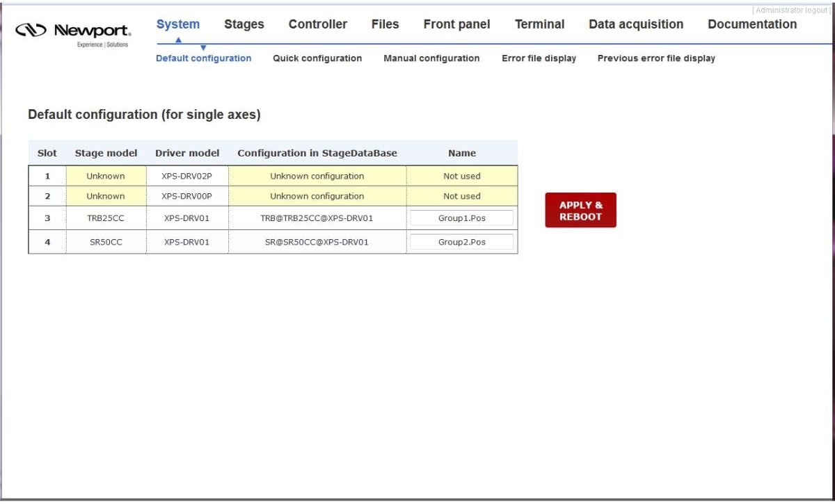The image size is (835, 504).
Task: Edit the Group1.Pos name field
Action: [x=462, y=218]
